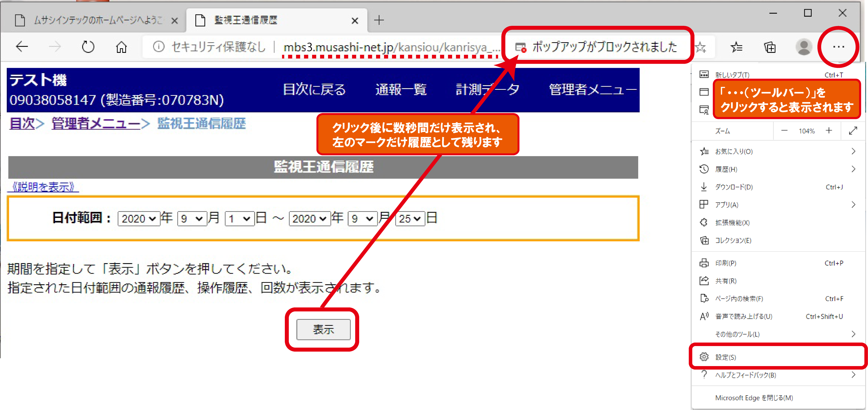
Task: Decrease zoom with the minus button
Action: pos(784,131)
